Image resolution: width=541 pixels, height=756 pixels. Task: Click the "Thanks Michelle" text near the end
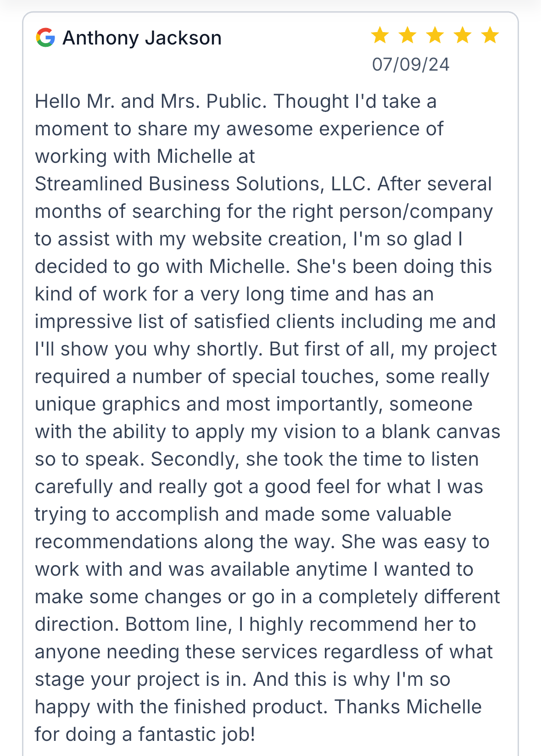pyautogui.click(x=408, y=707)
